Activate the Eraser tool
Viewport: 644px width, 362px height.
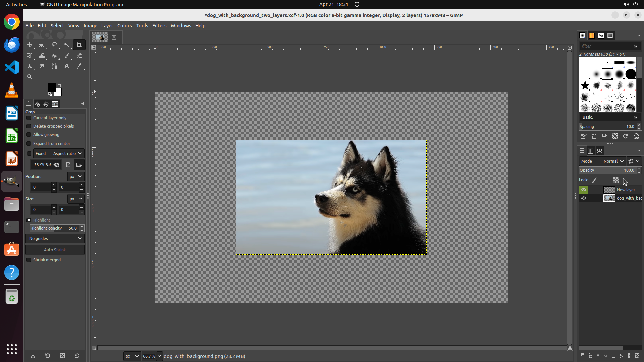[79, 56]
